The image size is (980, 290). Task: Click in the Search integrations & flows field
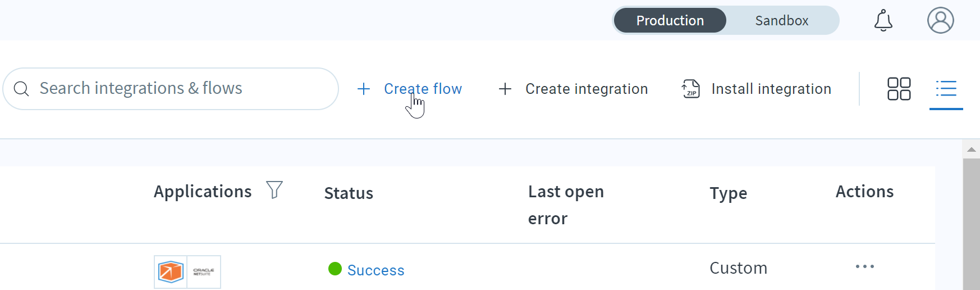click(171, 89)
